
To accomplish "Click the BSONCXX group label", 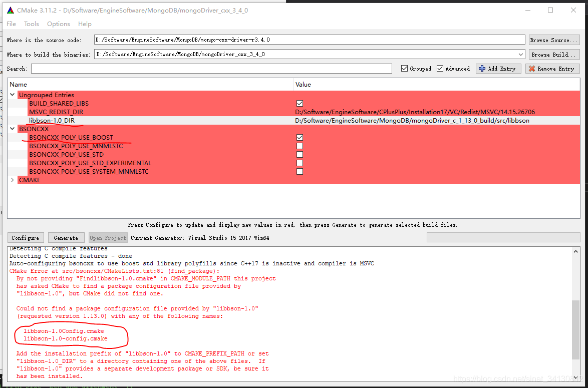I will (x=34, y=129).
